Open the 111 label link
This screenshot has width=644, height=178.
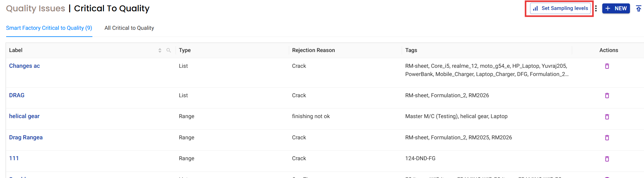[14, 158]
